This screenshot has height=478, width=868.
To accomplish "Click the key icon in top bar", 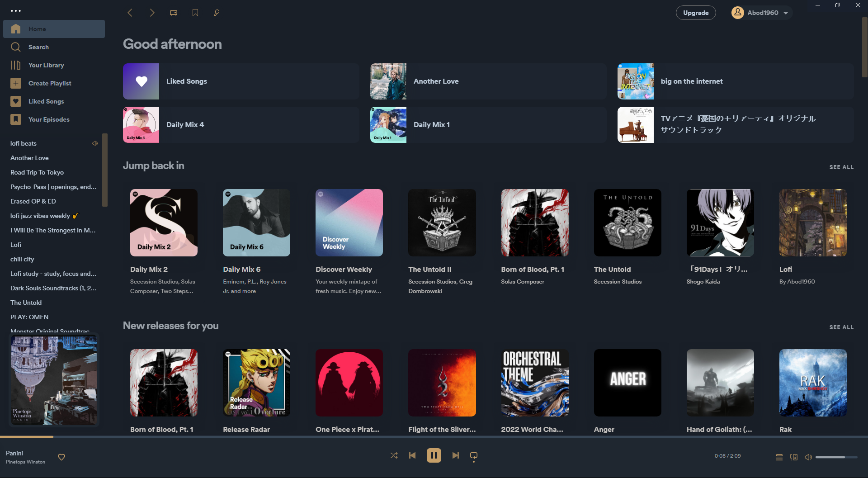I will (x=217, y=13).
